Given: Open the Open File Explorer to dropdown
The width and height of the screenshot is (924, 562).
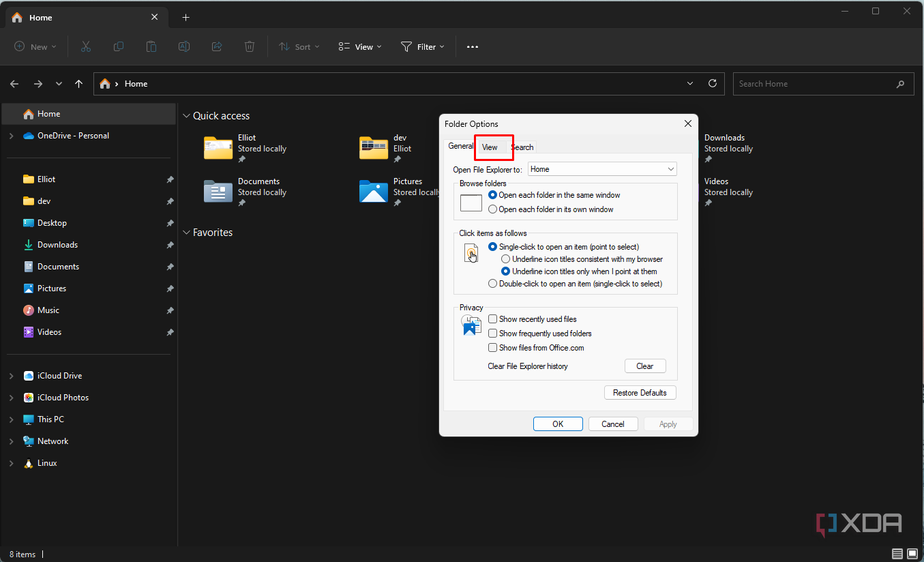Looking at the screenshot, I should click(601, 169).
